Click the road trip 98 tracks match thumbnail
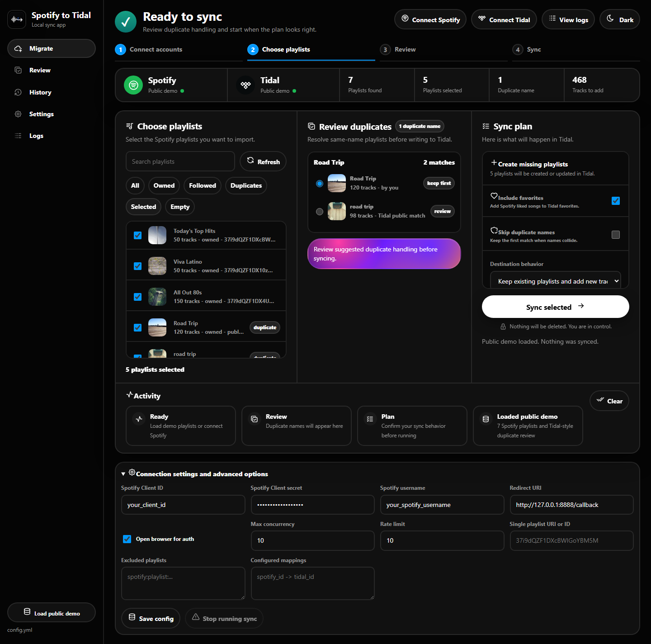Viewport: 651px width, 644px height. point(337,211)
